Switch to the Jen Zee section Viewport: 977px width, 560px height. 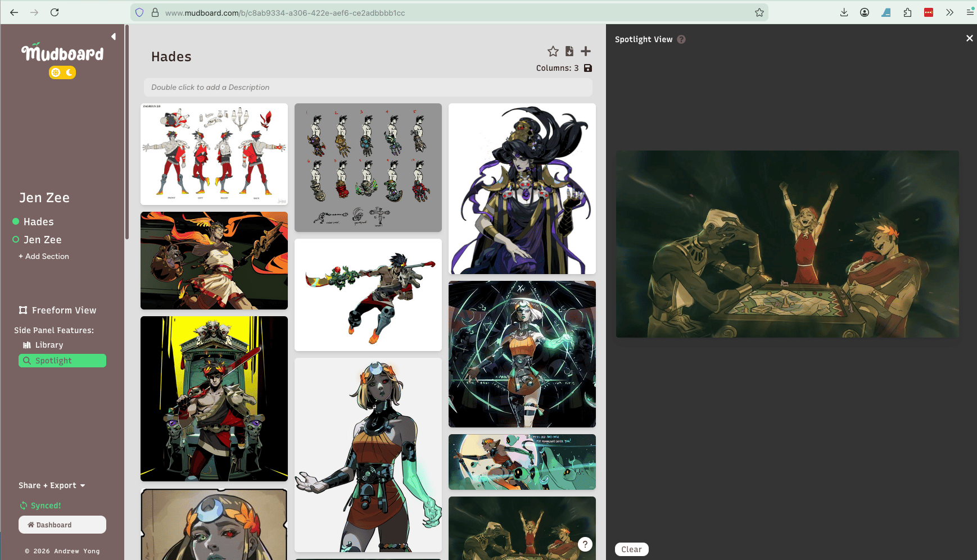42,240
